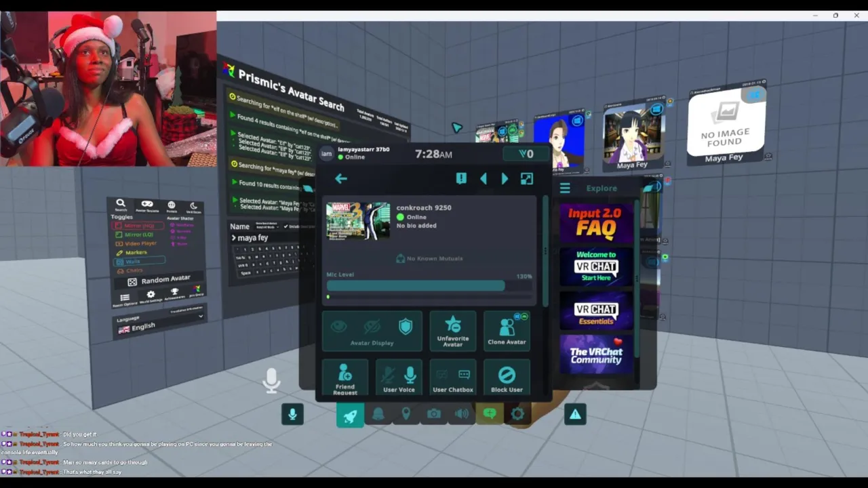868x488 pixels.
Task: Open the location pin Here tab
Action: 406,414
